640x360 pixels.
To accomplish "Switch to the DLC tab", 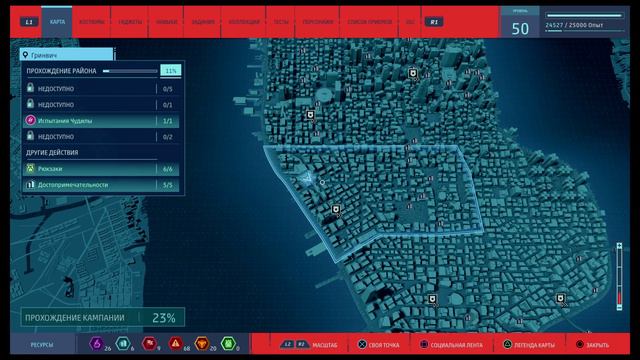I will pyautogui.click(x=410, y=22).
